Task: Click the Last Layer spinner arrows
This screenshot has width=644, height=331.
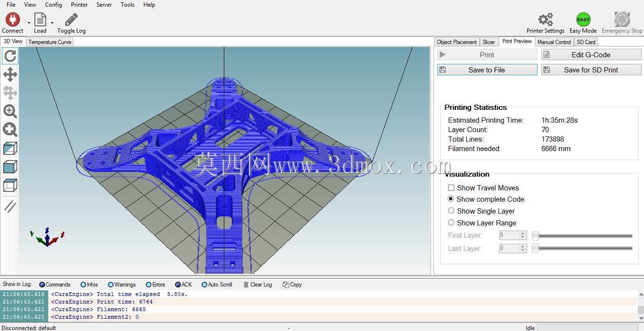Action: pyautogui.click(x=523, y=249)
